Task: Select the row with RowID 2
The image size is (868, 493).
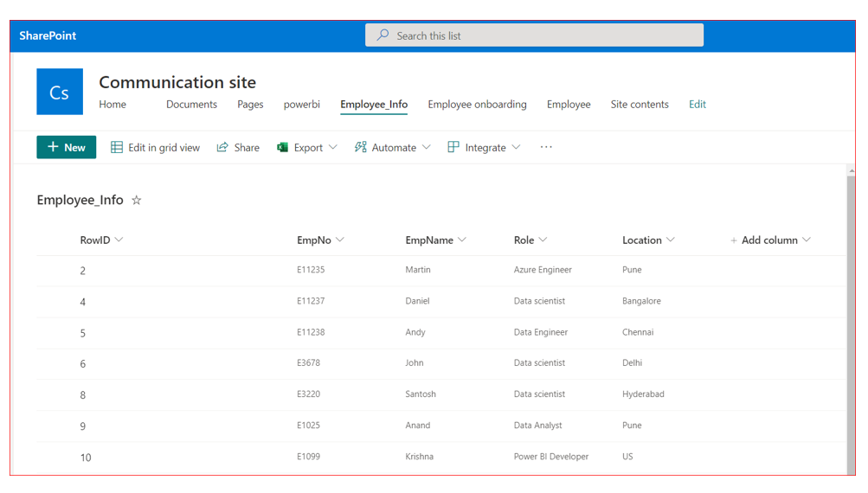Action: tap(441, 271)
